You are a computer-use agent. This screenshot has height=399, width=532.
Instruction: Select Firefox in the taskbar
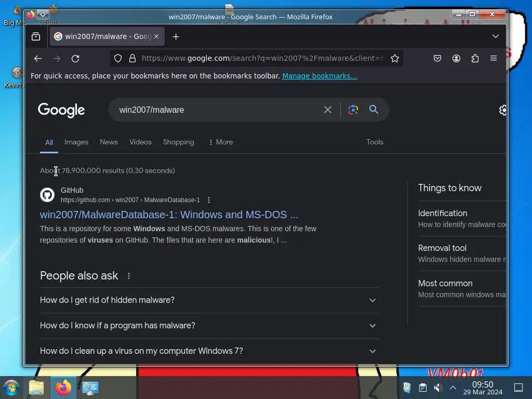(63, 388)
